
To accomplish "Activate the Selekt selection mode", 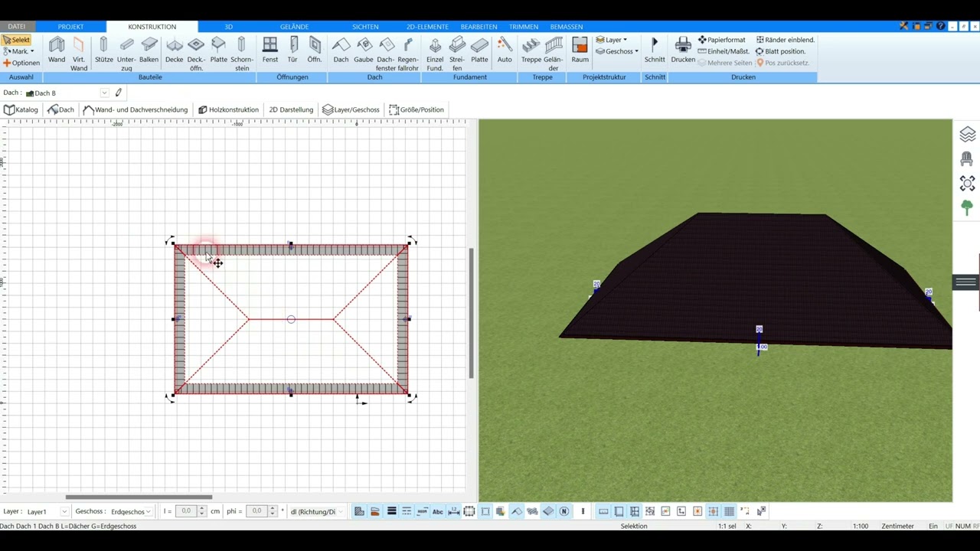I will [x=16, y=40].
